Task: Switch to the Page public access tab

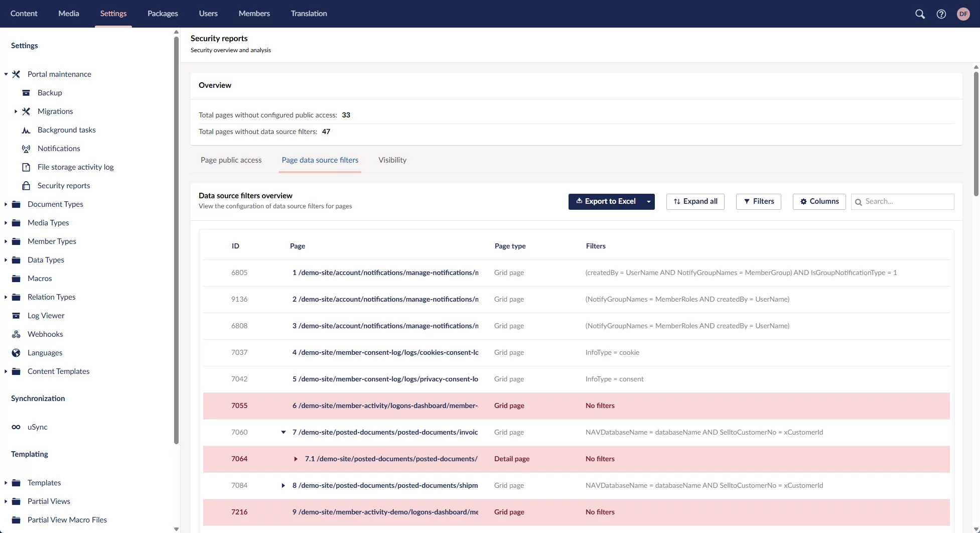Action: pyautogui.click(x=231, y=160)
